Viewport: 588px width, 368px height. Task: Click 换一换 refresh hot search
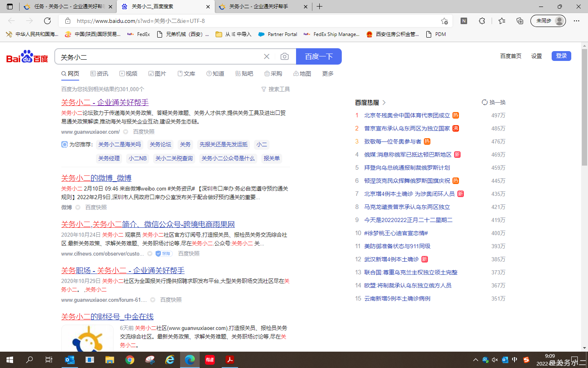494,102
